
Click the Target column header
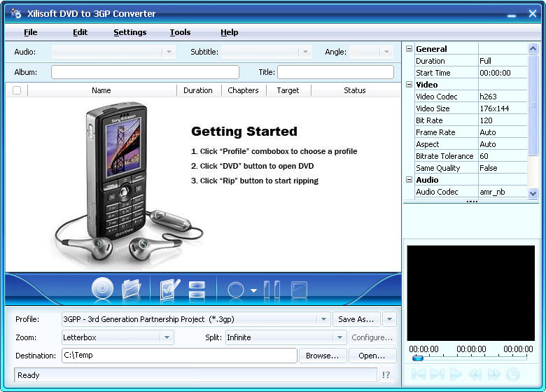(x=288, y=90)
